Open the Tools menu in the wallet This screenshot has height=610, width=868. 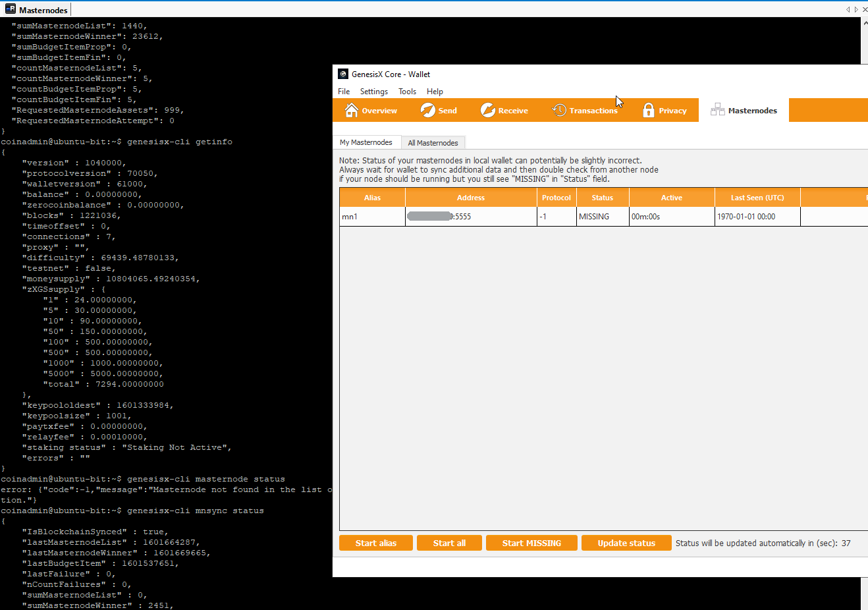pyautogui.click(x=407, y=92)
